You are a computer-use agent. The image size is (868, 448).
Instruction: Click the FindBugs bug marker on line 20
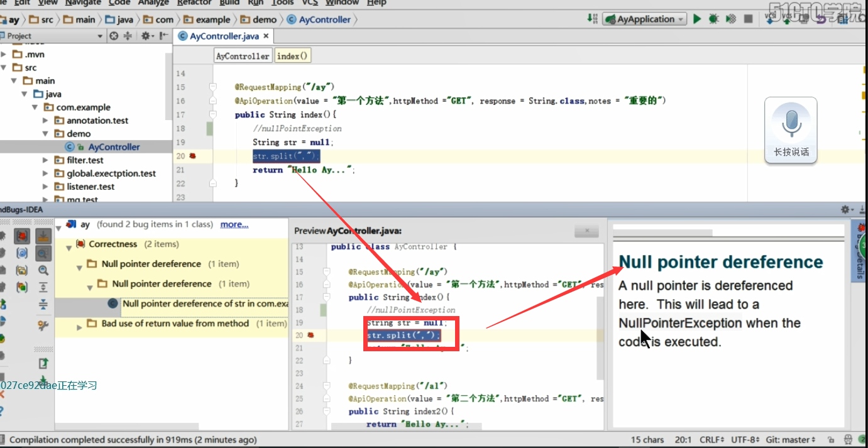click(x=192, y=156)
